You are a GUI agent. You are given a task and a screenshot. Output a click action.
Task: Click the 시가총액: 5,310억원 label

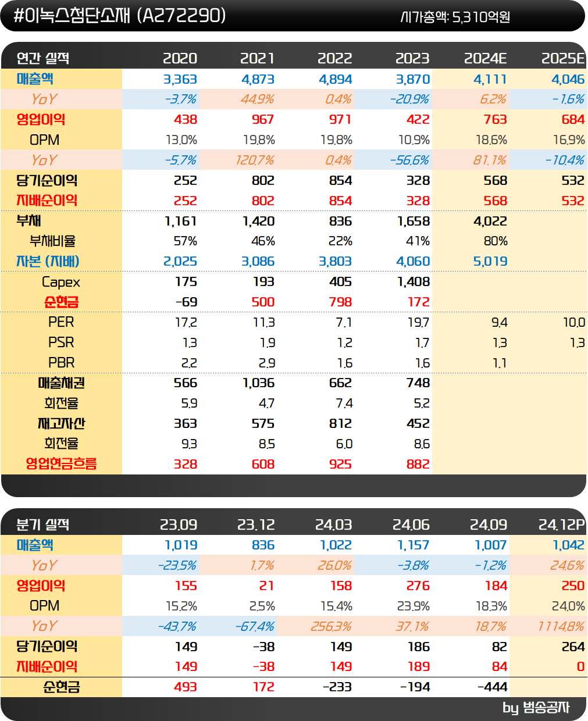pyautogui.click(x=455, y=17)
